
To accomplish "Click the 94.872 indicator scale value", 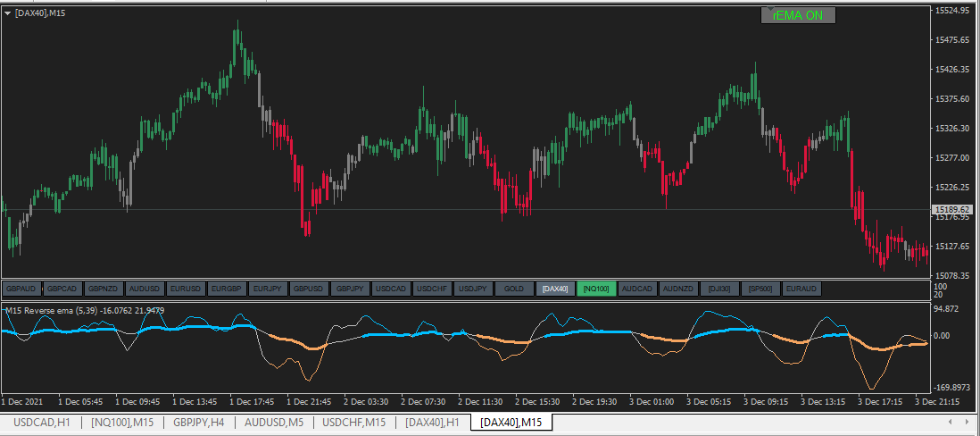I will [946, 309].
